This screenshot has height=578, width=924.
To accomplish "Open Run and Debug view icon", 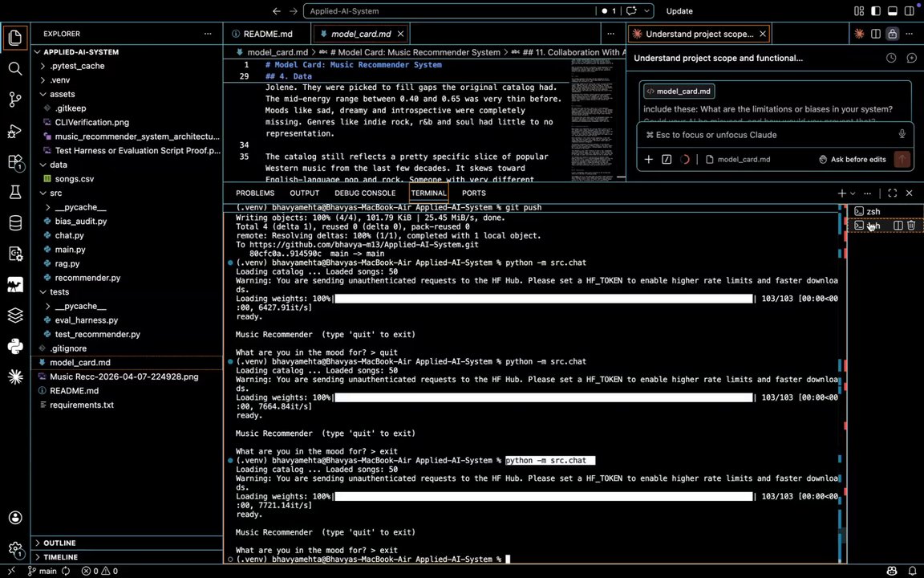I will pyautogui.click(x=15, y=131).
